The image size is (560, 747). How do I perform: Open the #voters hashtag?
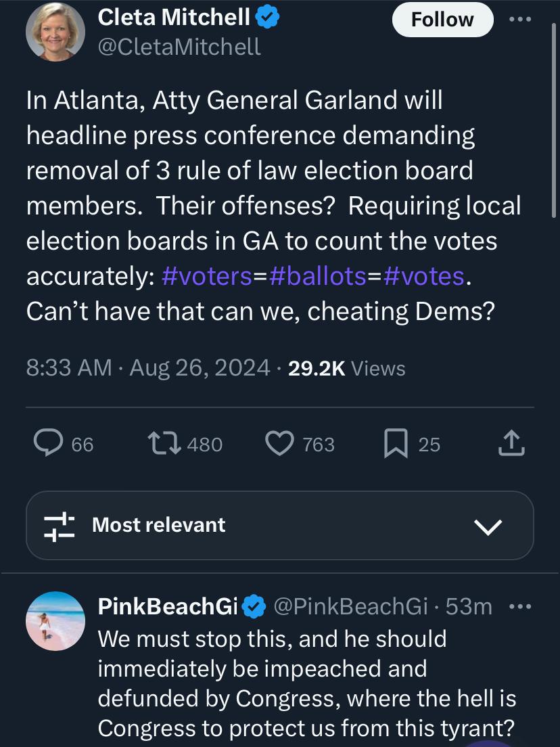coord(207,276)
